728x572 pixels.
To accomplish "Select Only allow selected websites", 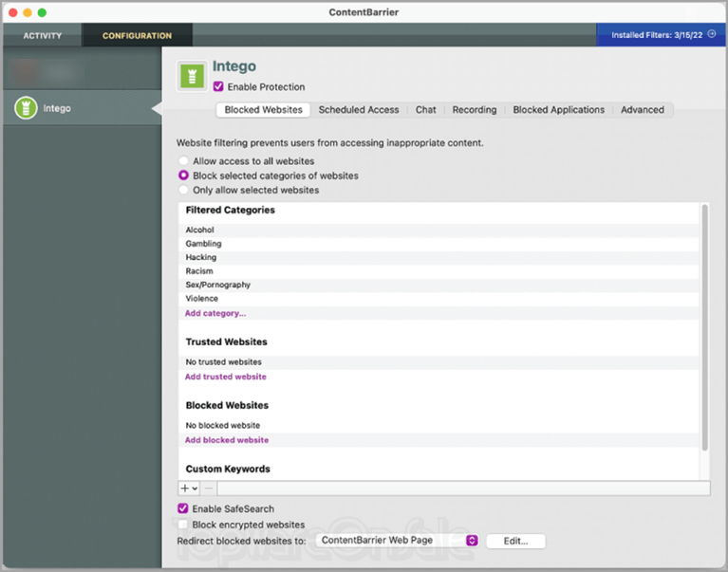I will point(183,190).
